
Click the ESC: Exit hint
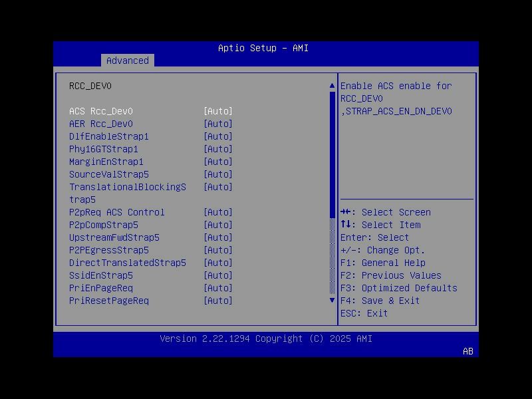364,313
